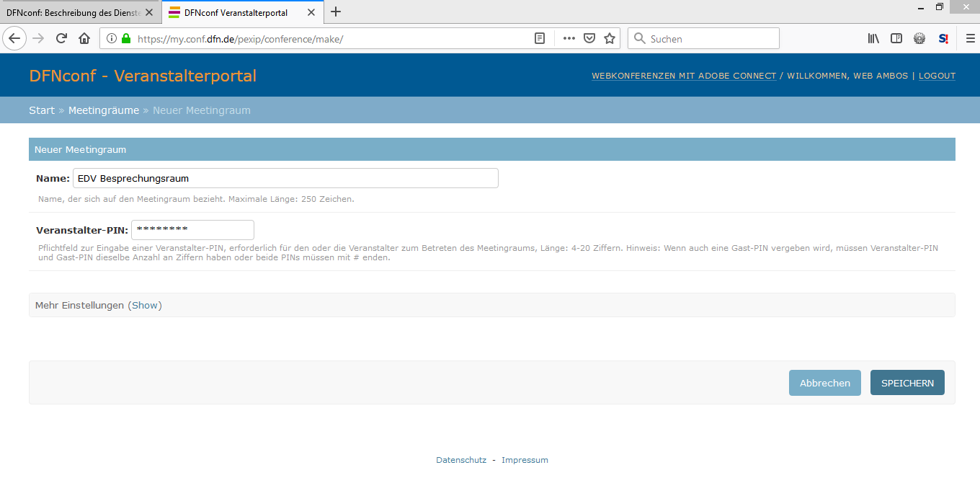
Task: Show Mehr Einstellungen options
Action: [x=145, y=305]
